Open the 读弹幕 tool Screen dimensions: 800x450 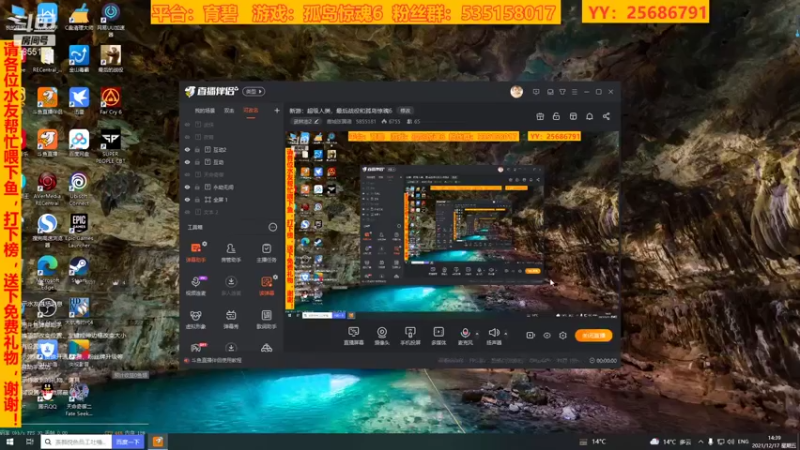tap(266, 286)
